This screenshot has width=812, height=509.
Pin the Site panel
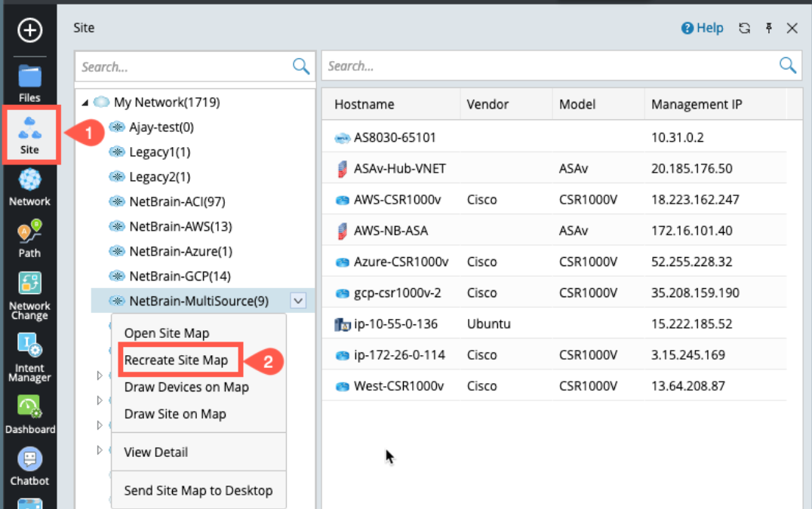coord(768,29)
